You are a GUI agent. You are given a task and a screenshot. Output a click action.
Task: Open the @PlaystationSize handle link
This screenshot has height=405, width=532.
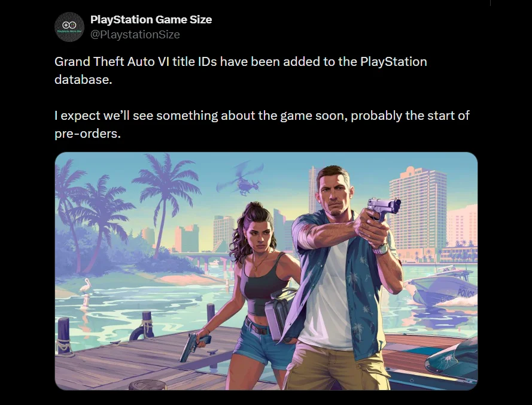(x=135, y=34)
